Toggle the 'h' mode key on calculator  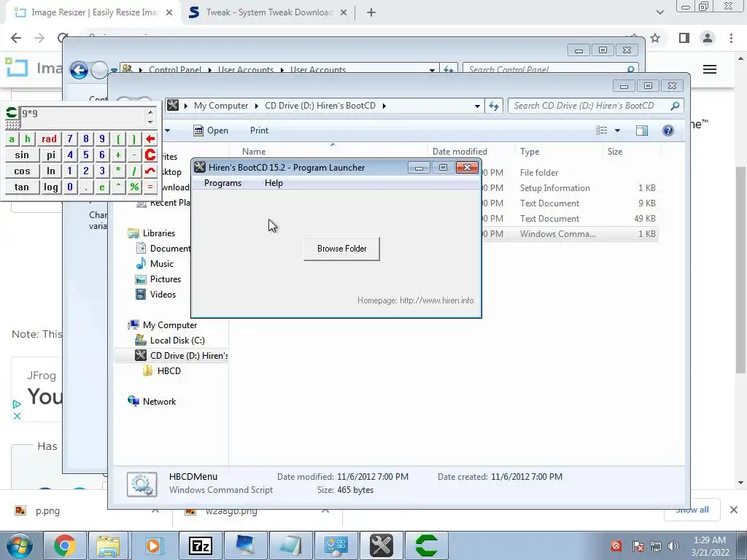(28, 139)
